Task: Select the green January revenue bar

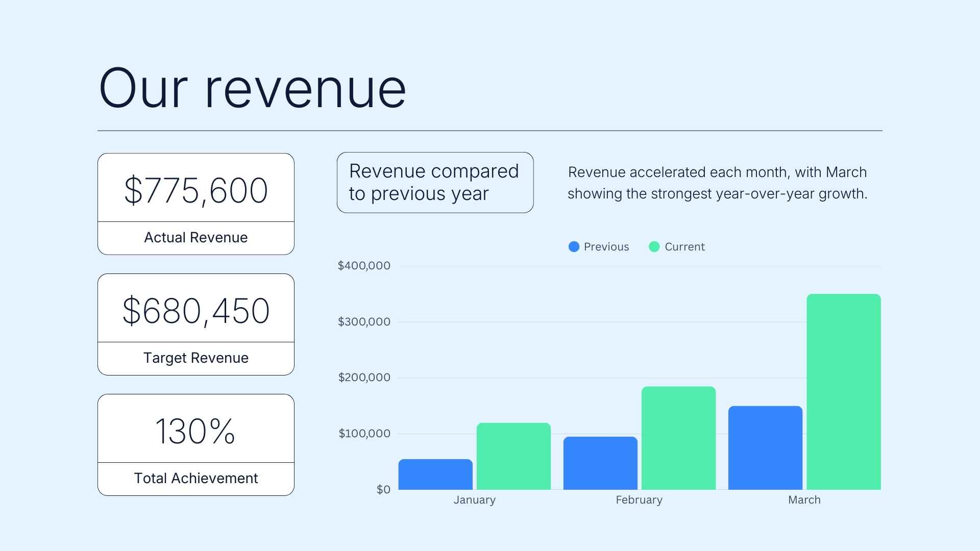Action: [x=512, y=456]
